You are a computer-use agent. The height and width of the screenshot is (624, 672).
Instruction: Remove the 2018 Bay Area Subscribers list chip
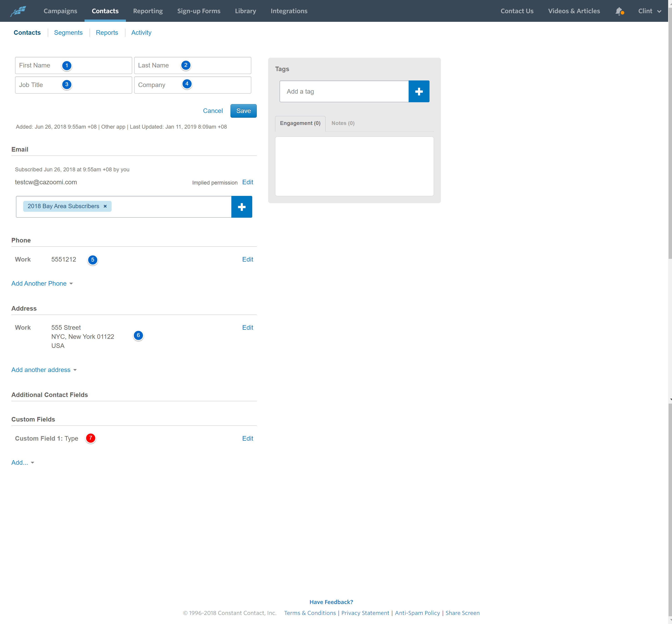105,206
